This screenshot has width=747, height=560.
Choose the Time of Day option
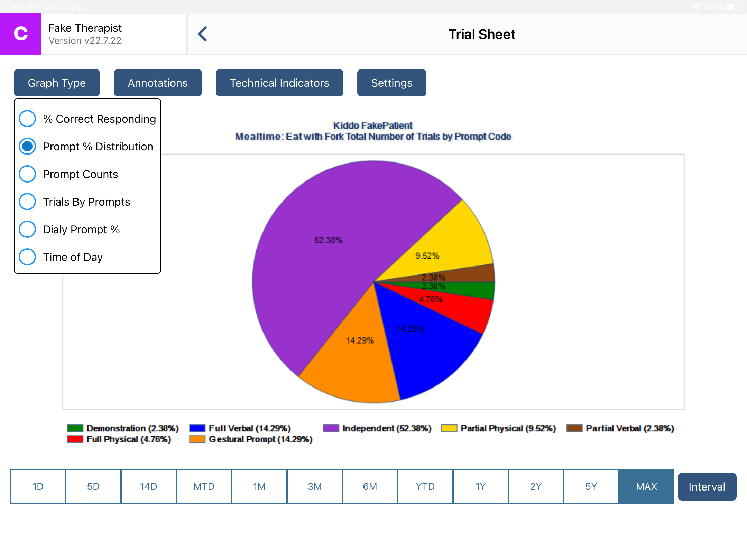[27, 257]
